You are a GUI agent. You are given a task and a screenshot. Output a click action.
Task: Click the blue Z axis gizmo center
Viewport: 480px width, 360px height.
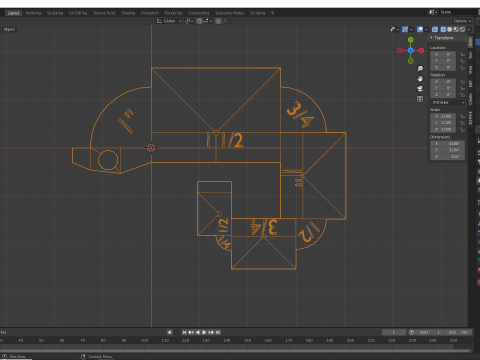tap(411, 50)
